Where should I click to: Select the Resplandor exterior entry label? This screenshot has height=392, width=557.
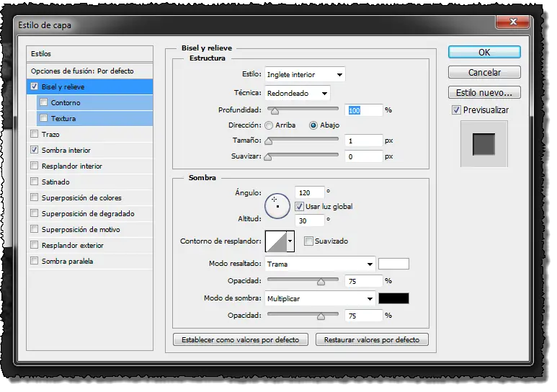[73, 245]
